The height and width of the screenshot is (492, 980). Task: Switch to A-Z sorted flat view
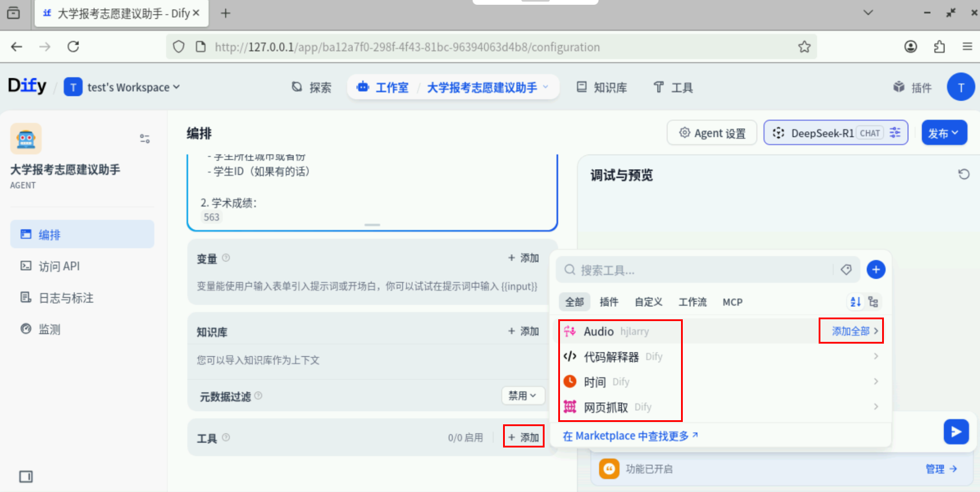[x=855, y=301]
